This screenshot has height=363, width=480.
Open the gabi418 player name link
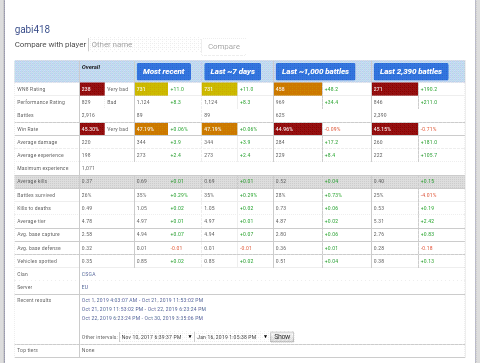point(32,29)
